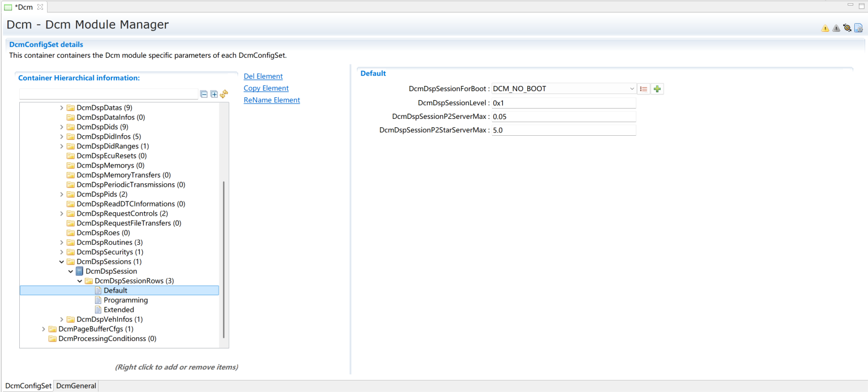Click the yellow warning triangle icon

[825, 28]
